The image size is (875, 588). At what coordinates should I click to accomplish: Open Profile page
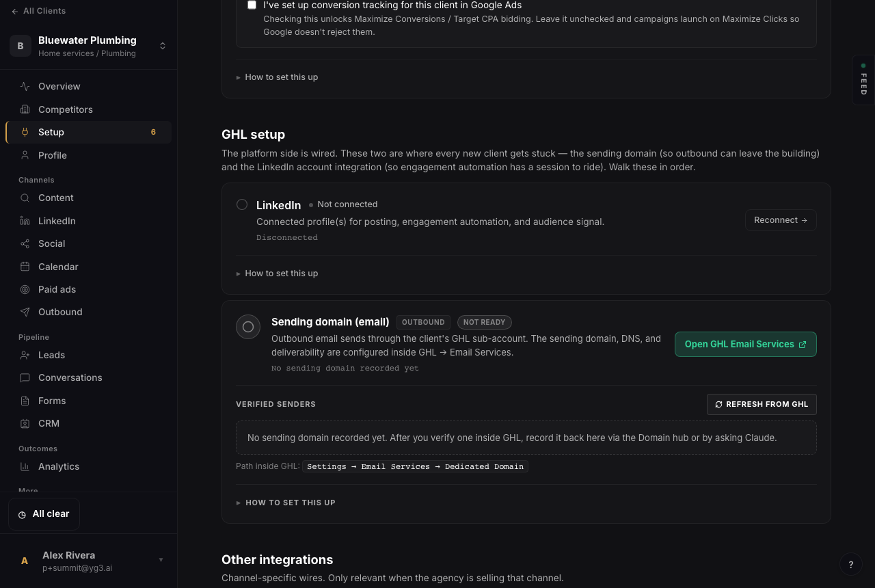pyautogui.click(x=88, y=155)
